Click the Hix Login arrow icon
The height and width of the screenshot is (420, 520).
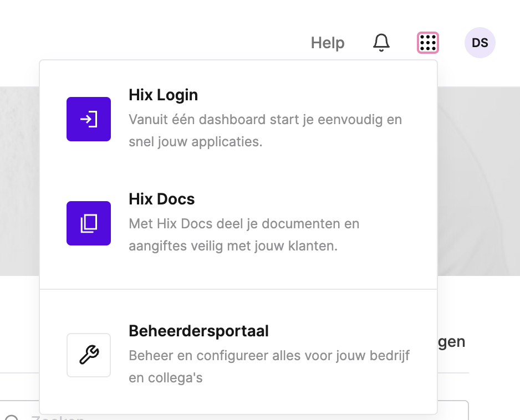[89, 119]
